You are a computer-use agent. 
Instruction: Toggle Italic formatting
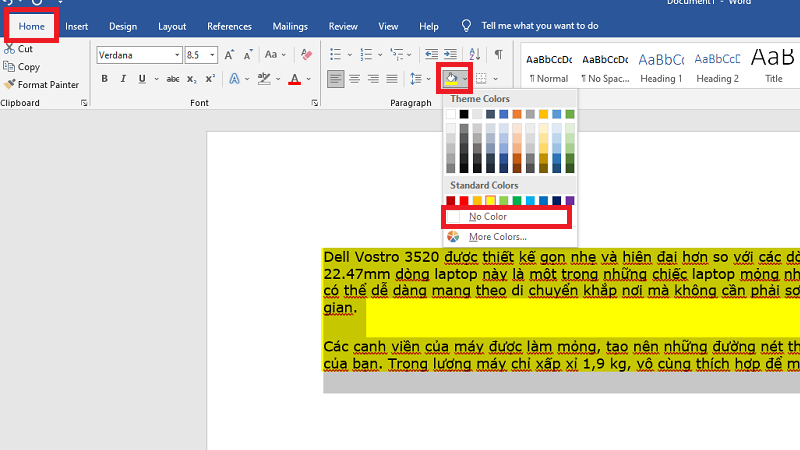(123, 79)
